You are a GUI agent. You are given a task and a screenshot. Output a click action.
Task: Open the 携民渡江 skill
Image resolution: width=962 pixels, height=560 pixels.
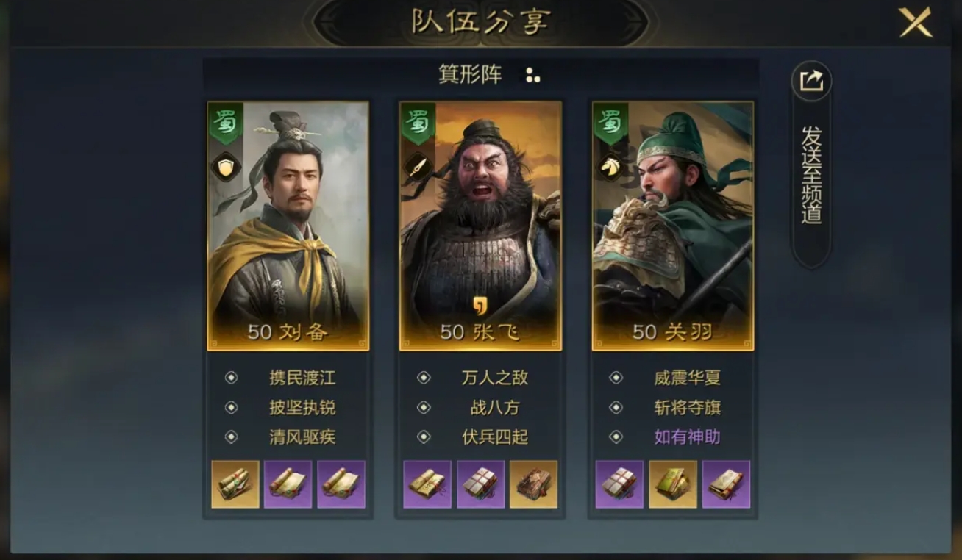click(x=302, y=378)
